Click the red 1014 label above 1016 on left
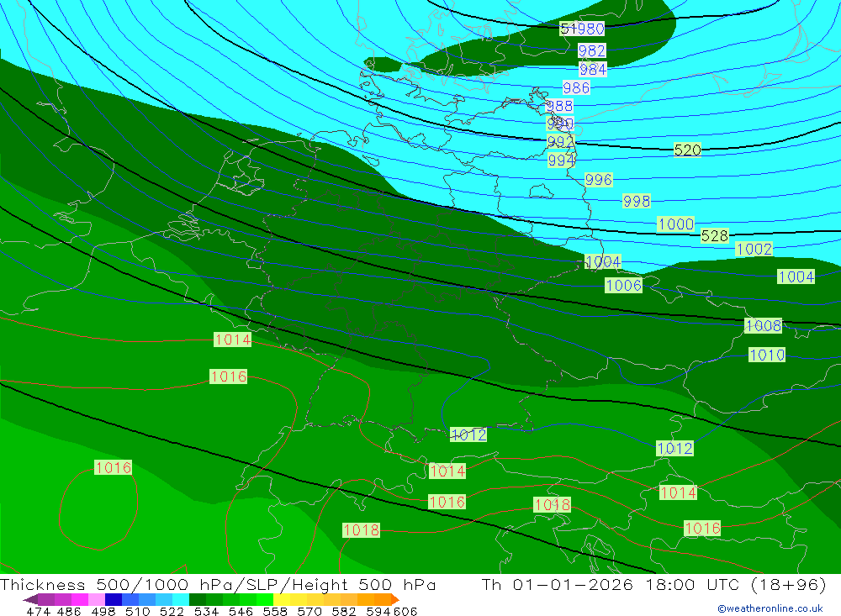 (x=233, y=340)
